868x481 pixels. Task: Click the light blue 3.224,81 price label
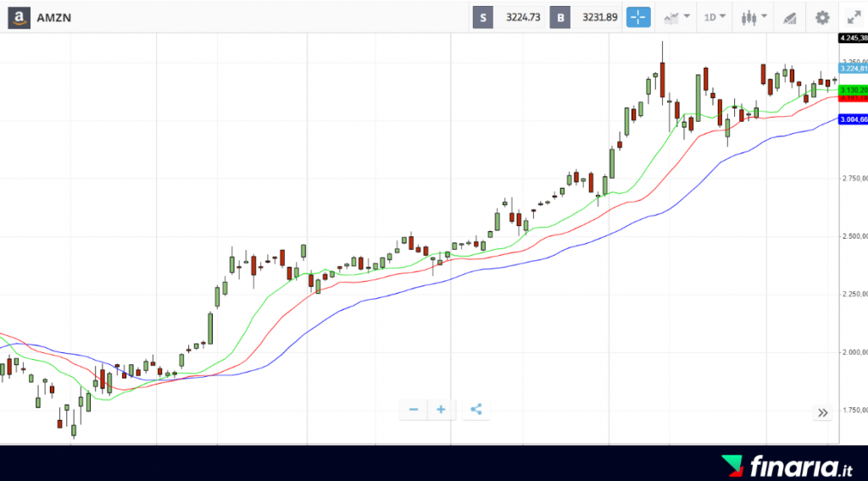(x=853, y=69)
